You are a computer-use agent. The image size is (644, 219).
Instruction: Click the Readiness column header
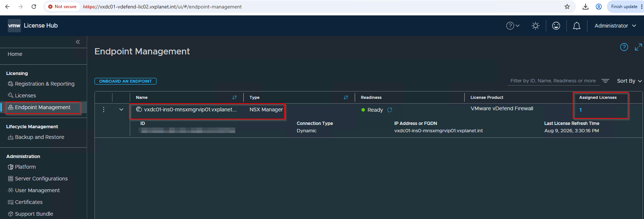371,97
